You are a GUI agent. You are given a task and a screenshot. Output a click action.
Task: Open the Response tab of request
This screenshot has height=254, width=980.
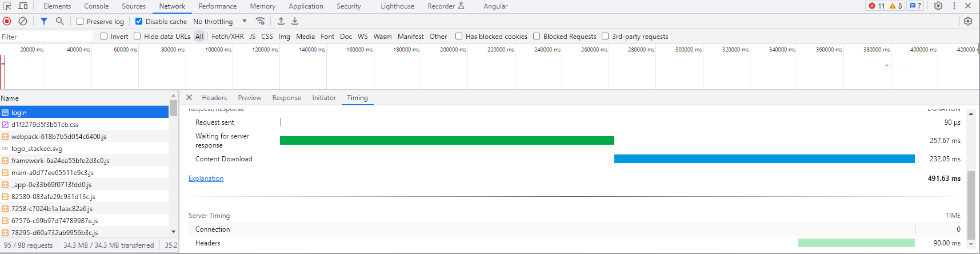[286, 98]
